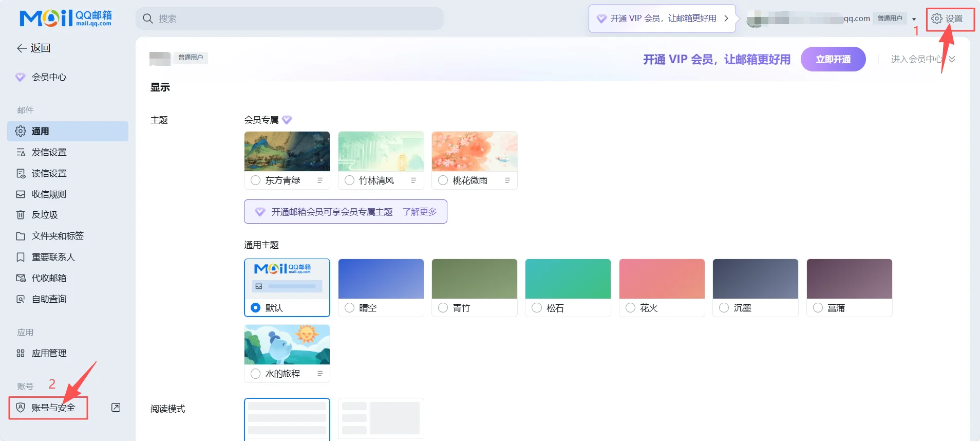The width and height of the screenshot is (980, 441).
Task: Open 收信规则 menu item
Action: (x=68, y=194)
